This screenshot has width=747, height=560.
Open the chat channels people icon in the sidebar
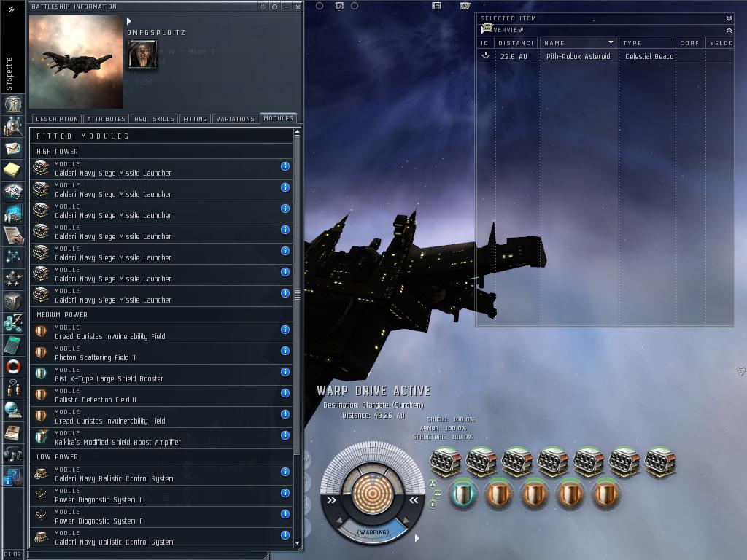click(x=13, y=388)
